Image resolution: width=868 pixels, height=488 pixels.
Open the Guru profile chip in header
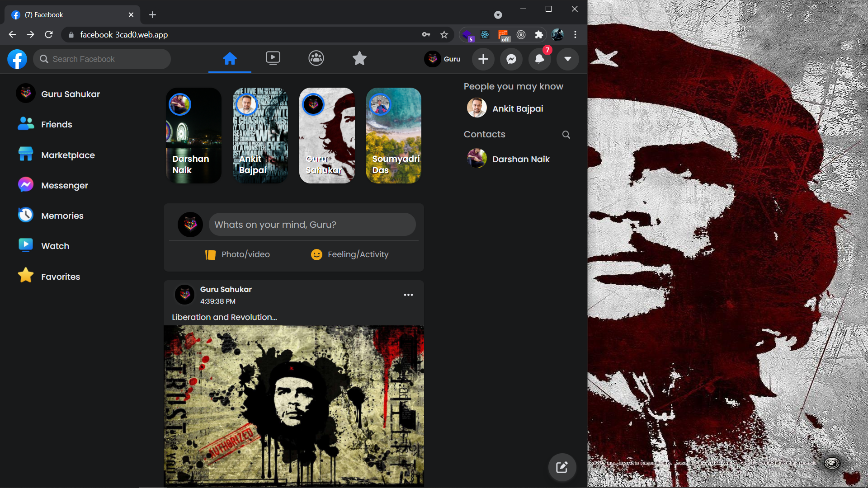pyautogui.click(x=443, y=59)
